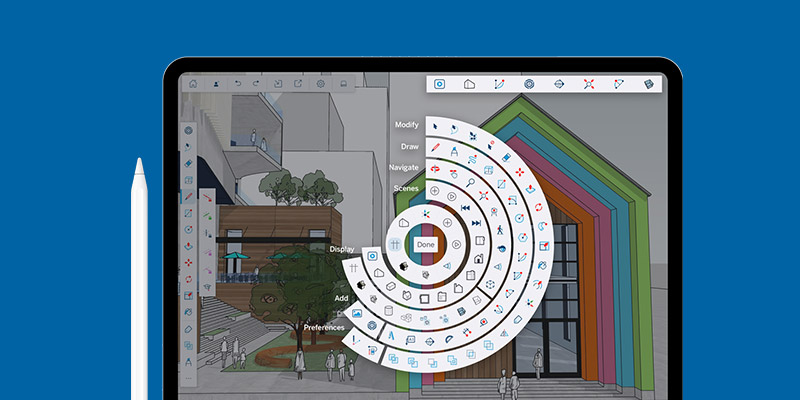Image resolution: width=800 pixels, height=400 pixels.
Task: Select the red Pencil line tool in left toolbar
Action: point(188,196)
